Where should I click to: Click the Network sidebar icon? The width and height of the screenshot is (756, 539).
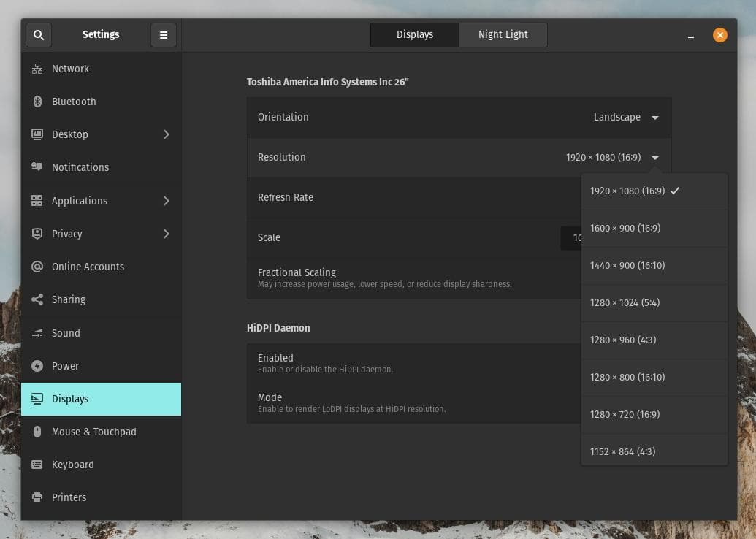click(37, 69)
